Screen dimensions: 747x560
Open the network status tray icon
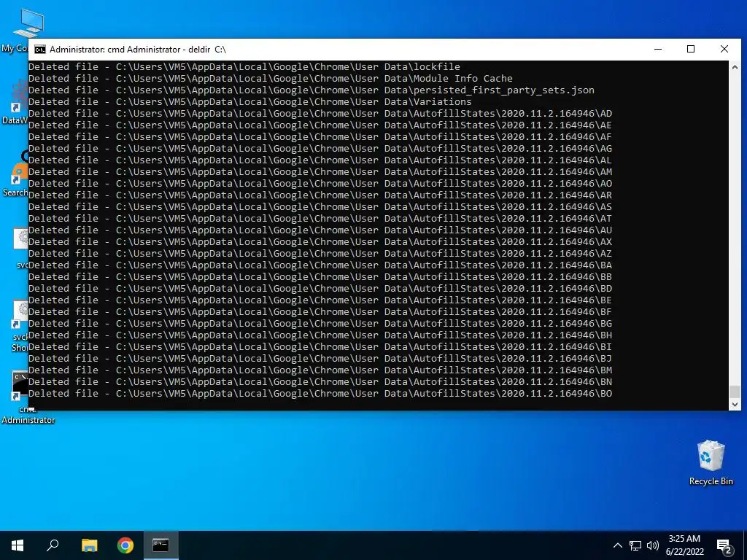coord(635,545)
